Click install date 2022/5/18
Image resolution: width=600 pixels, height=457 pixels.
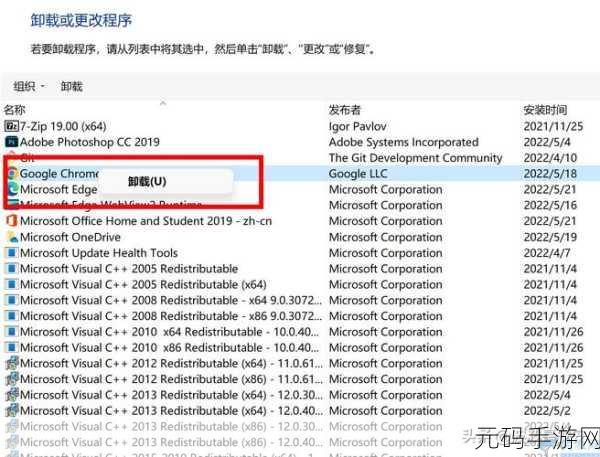(550, 173)
